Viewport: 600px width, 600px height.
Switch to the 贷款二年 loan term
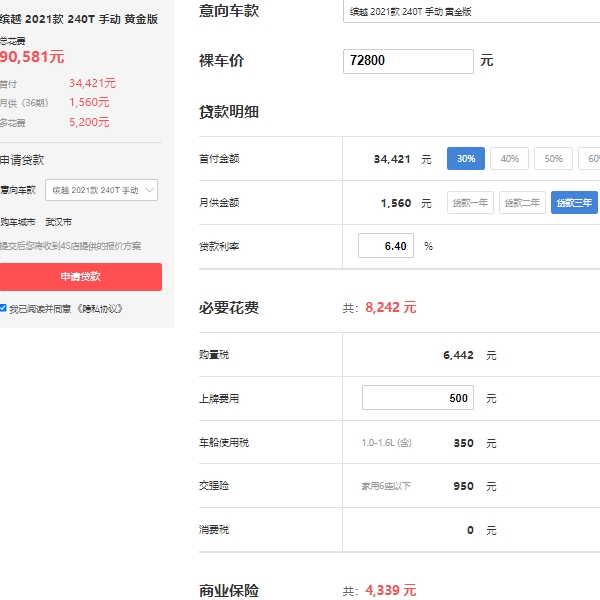coord(522,203)
